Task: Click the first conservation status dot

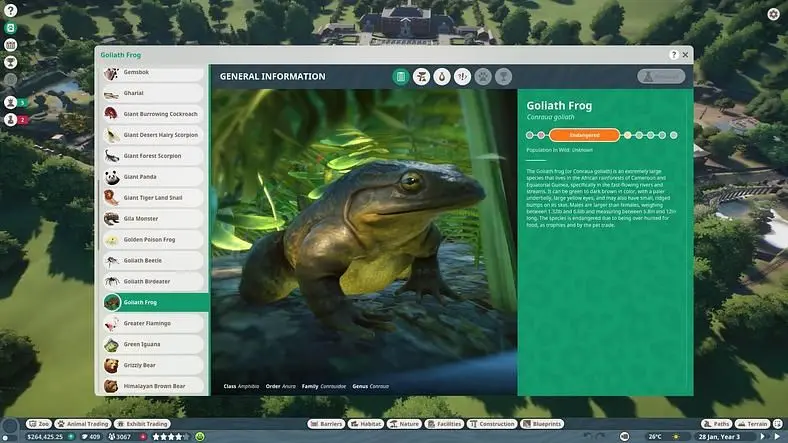Action: coord(529,135)
